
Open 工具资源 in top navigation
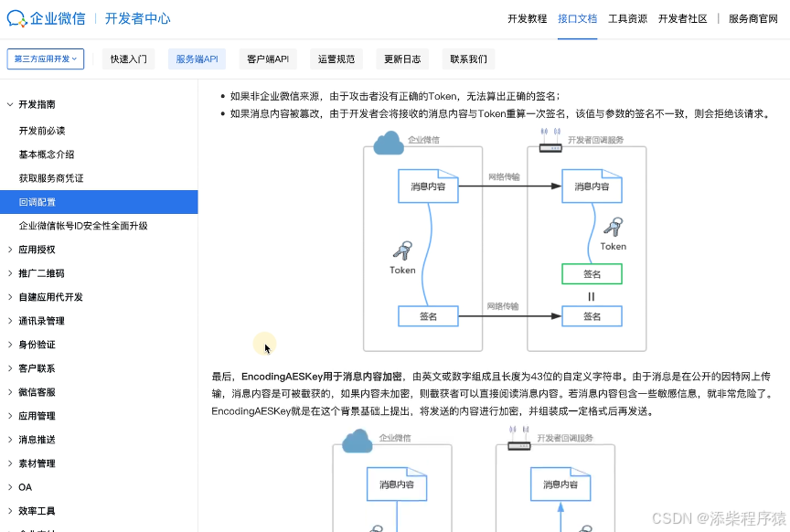point(627,18)
